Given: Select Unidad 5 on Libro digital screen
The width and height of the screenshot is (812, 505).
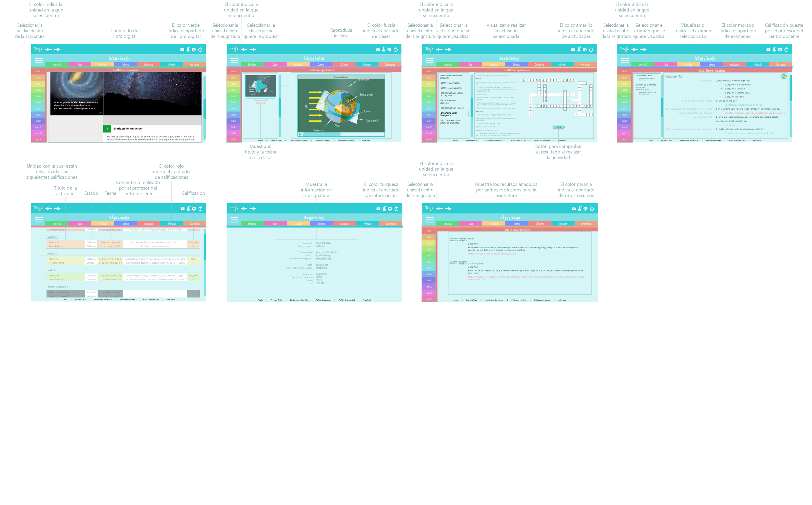Looking at the screenshot, I should pyautogui.click(x=38, y=96).
